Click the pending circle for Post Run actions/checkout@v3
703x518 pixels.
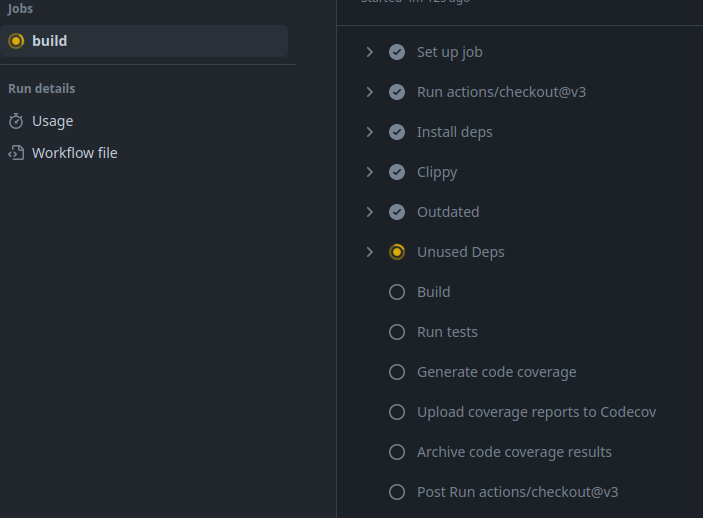(x=397, y=492)
